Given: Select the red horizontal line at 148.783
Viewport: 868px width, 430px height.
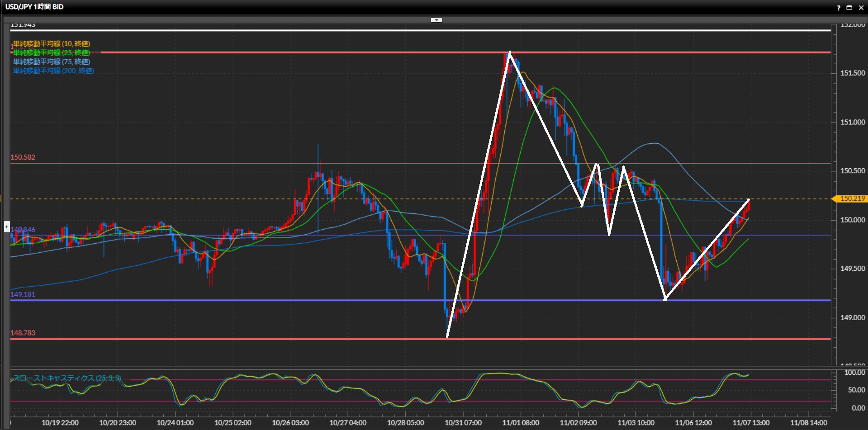Looking at the screenshot, I should point(317,339).
